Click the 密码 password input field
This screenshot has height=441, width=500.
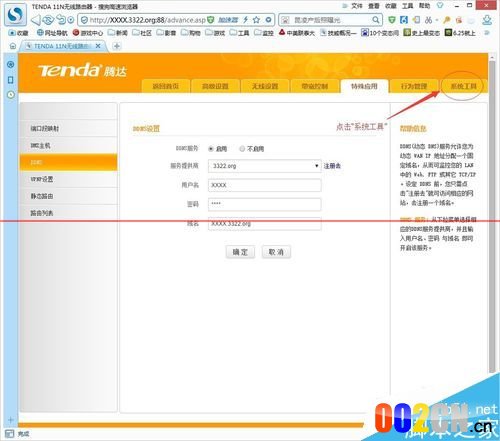tap(265, 204)
